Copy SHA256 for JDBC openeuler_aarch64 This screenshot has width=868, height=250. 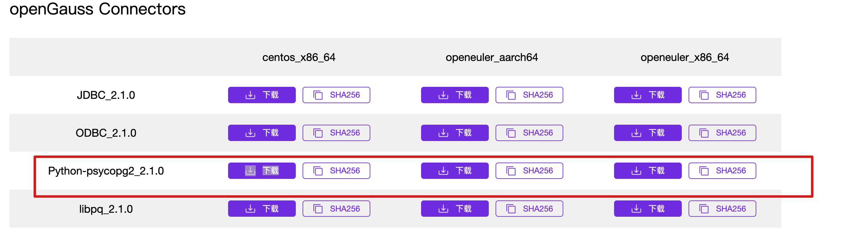click(x=529, y=95)
